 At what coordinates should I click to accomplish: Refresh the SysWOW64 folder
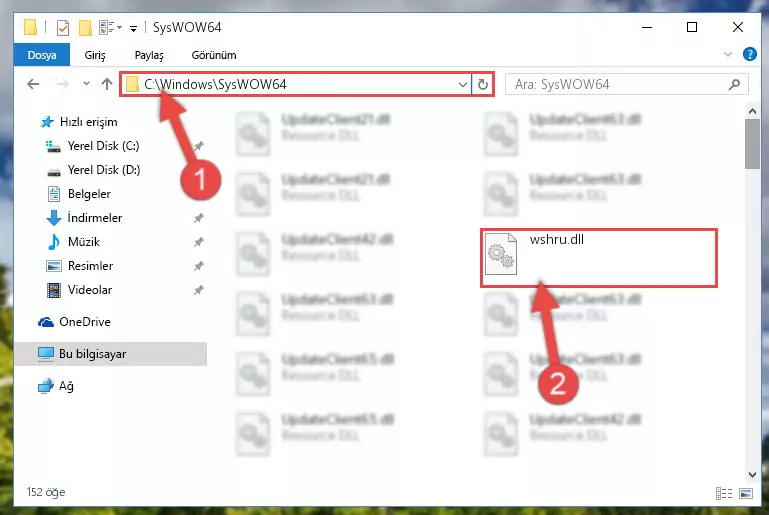pyautogui.click(x=483, y=84)
